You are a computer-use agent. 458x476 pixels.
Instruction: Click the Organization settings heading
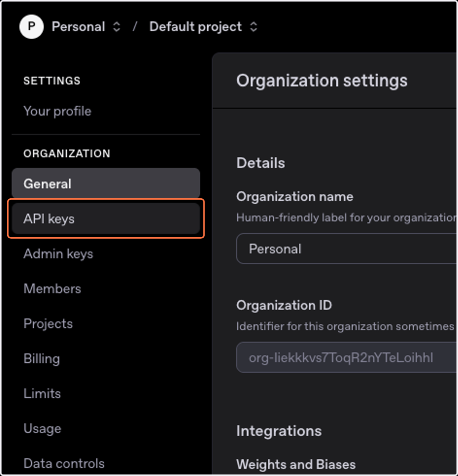point(322,80)
